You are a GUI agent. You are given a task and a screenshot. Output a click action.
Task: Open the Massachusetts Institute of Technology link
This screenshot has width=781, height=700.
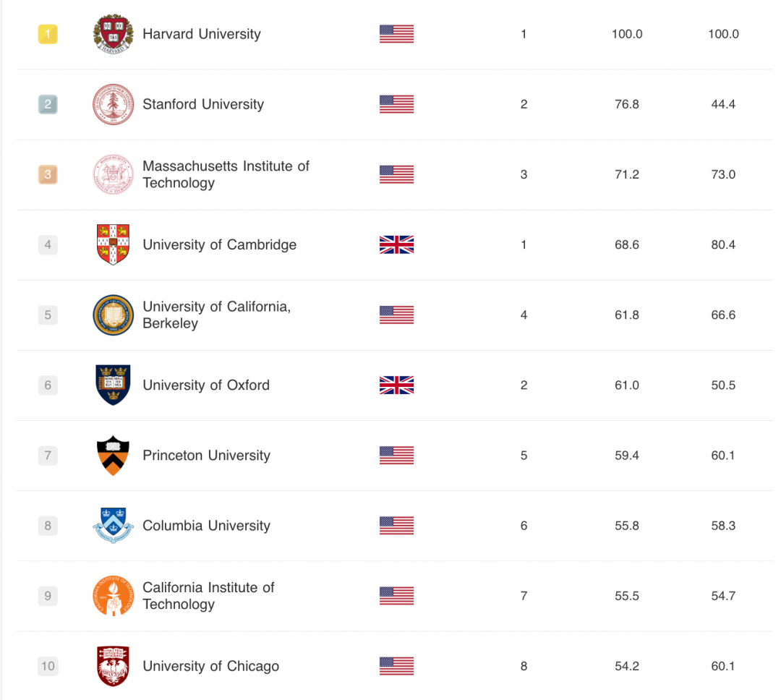tap(225, 174)
